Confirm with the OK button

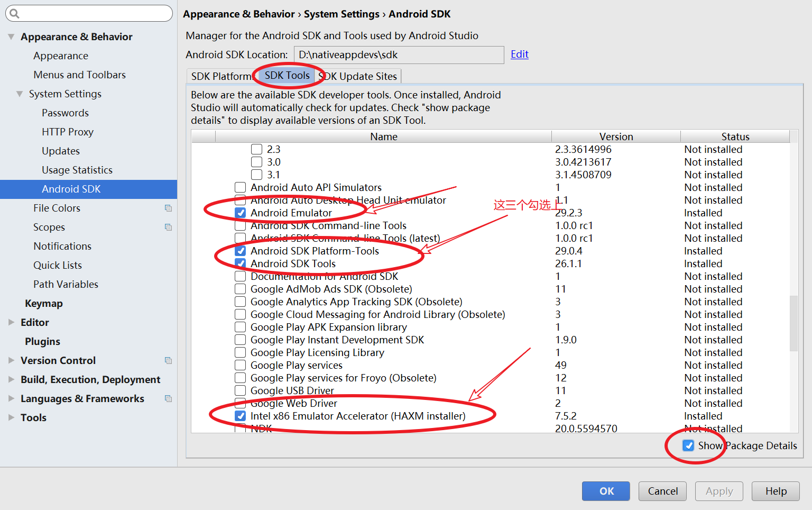pos(606,491)
